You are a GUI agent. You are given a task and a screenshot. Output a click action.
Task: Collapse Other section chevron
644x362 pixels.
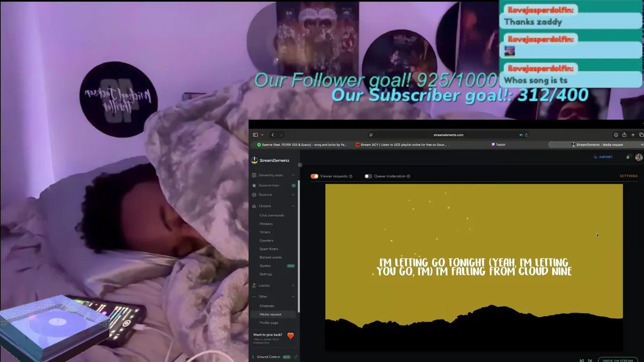click(x=293, y=297)
